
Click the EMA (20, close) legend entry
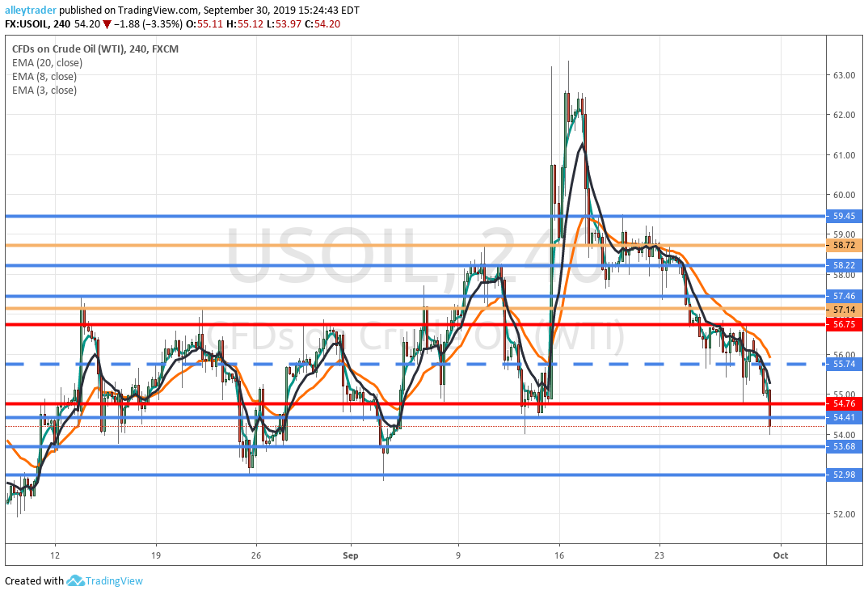coord(47,62)
